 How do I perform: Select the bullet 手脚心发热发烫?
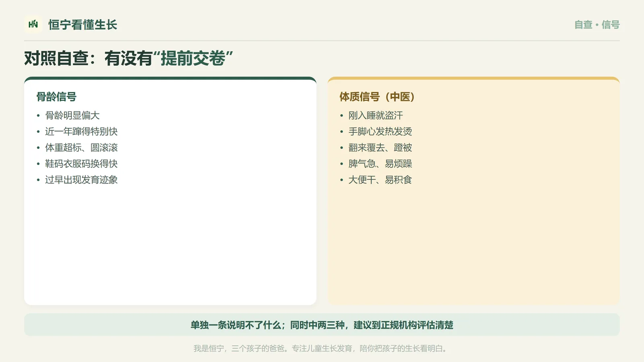pyautogui.click(x=380, y=132)
